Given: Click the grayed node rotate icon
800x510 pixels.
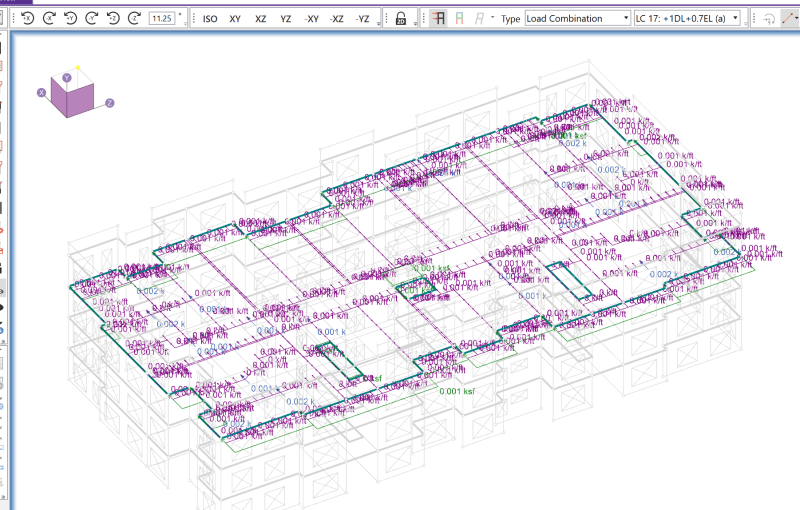Looking at the screenshot, I should pos(769,18).
